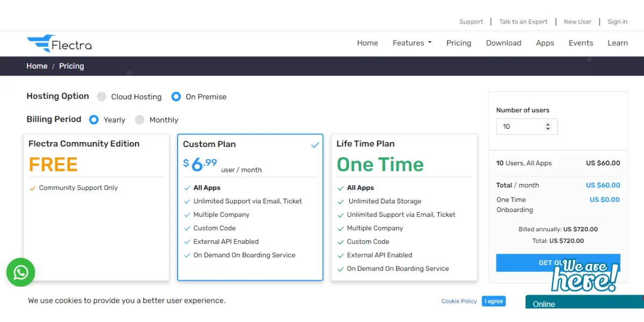Choose Monthly billing period
This screenshot has width=644, height=322.
(x=140, y=120)
